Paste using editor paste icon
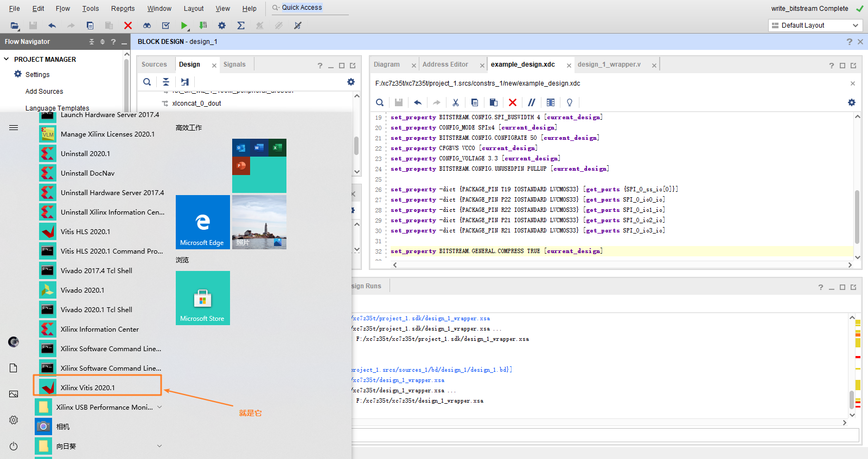The width and height of the screenshot is (868, 459). click(494, 102)
